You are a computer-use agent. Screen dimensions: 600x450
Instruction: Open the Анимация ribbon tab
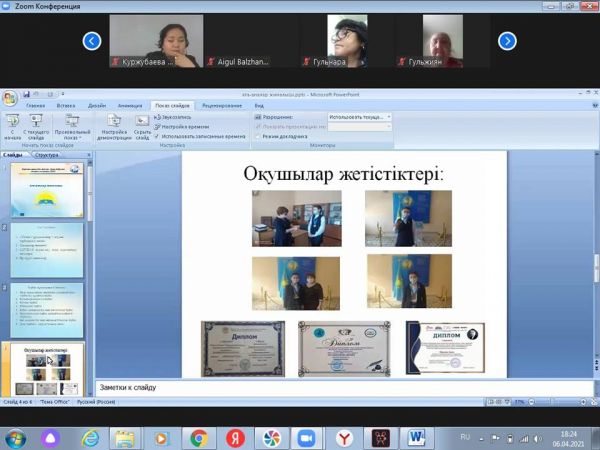(129, 105)
